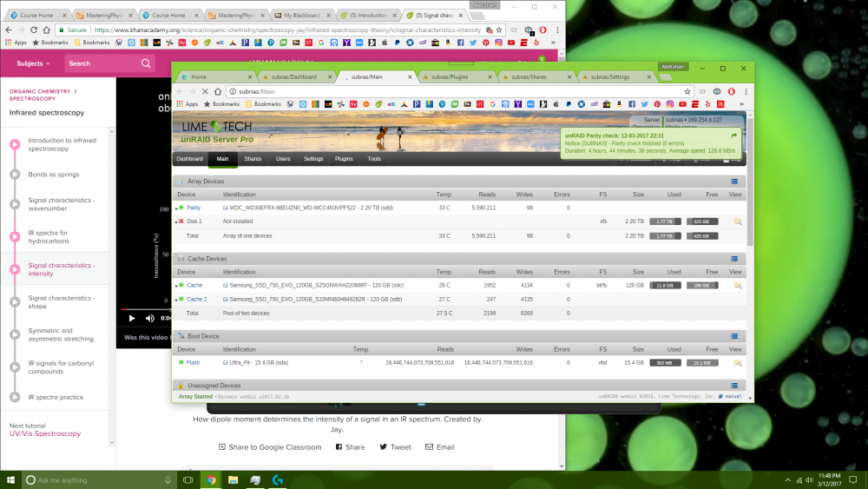This screenshot has width=868, height=489.
Task: Open the Tools menu in unRAID
Action: 374,159
